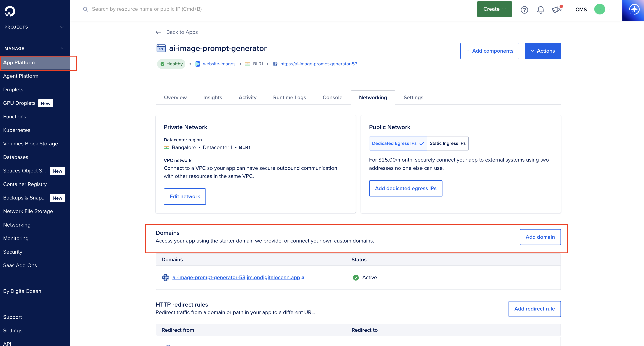Switch to the Runtime Logs tab
The width and height of the screenshot is (644, 346).
point(289,97)
